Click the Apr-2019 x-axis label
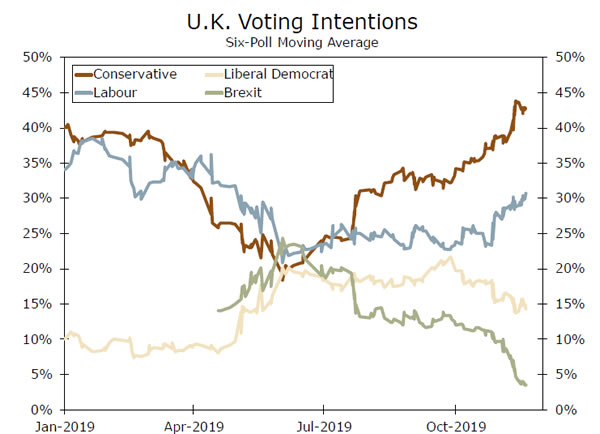This screenshot has width=600, height=434. (x=194, y=423)
